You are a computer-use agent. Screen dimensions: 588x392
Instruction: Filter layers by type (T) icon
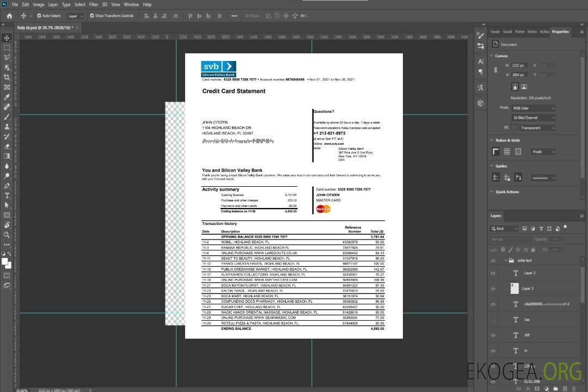[541, 229]
